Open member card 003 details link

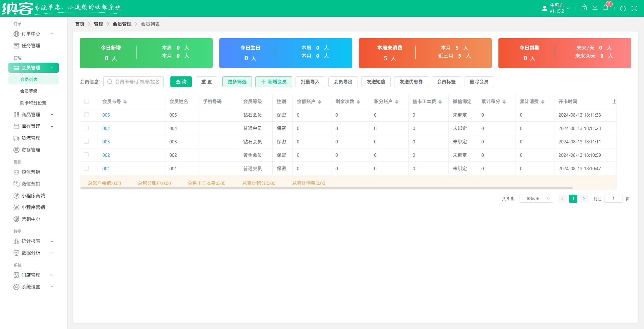click(x=106, y=141)
